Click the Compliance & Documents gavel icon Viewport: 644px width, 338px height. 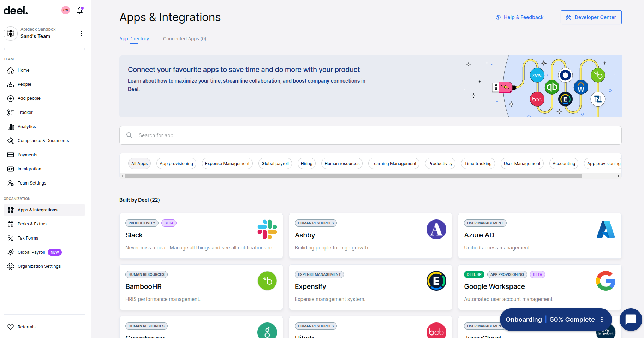pyautogui.click(x=11, y=141)
